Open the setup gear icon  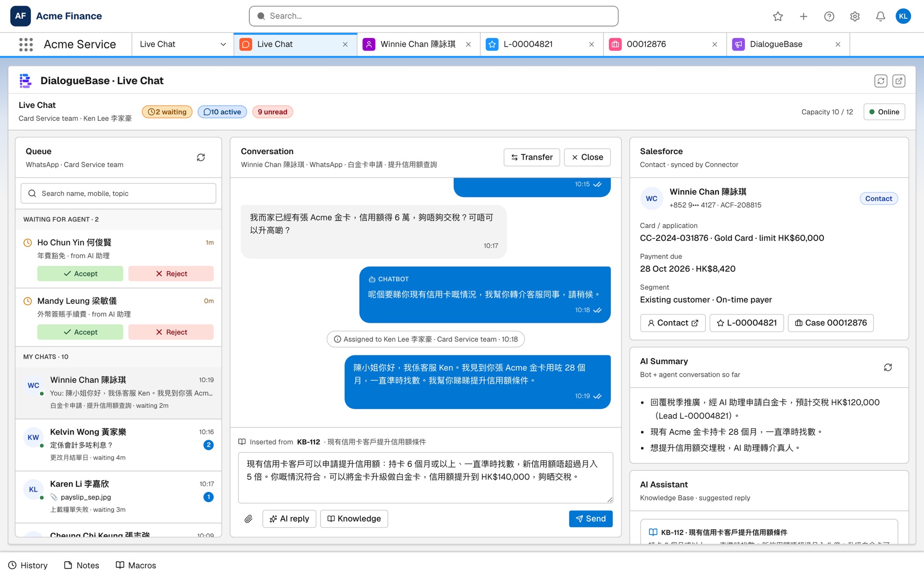[855, 16]
